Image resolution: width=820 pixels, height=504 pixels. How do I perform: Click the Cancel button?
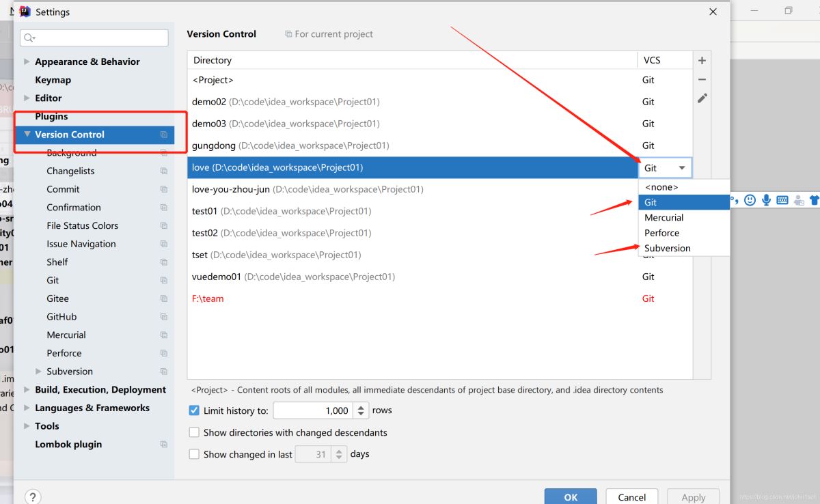pyautogui.click(x=631, y=497)
